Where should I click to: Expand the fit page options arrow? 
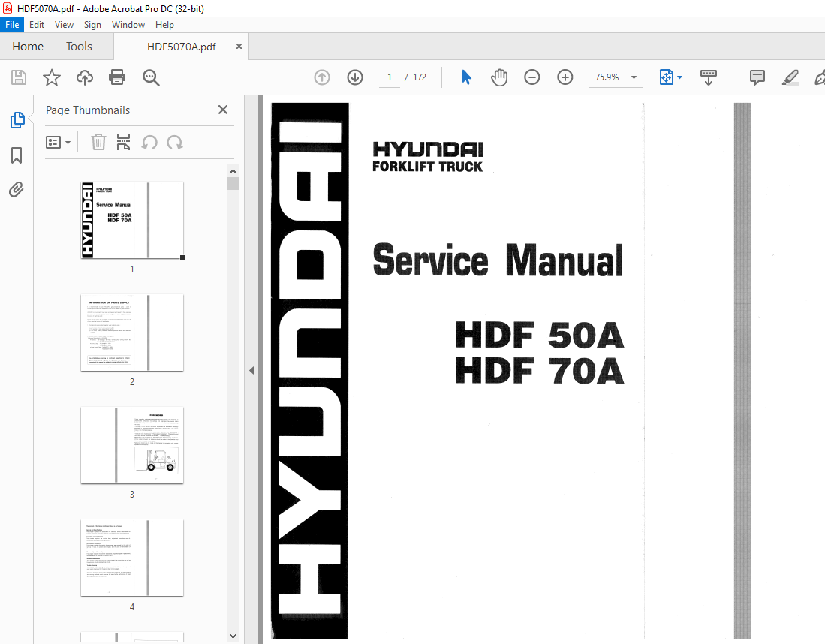coord(680,77)
